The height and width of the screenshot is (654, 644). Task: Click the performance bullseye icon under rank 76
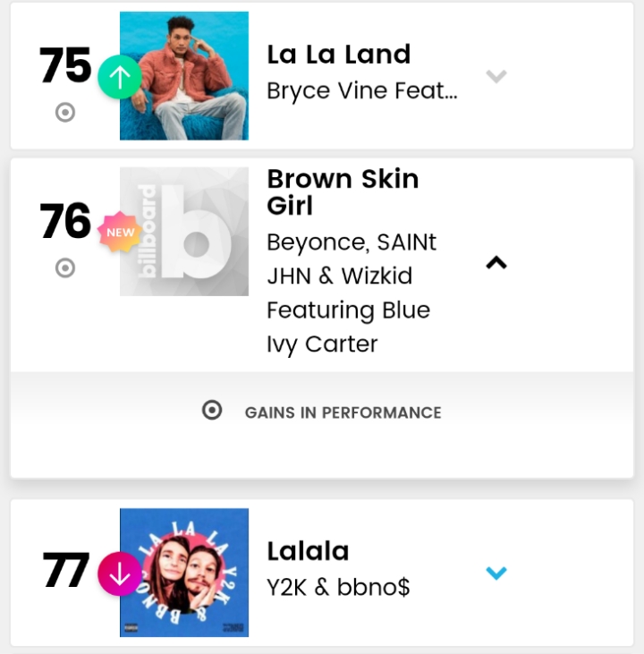coord(65,268)
